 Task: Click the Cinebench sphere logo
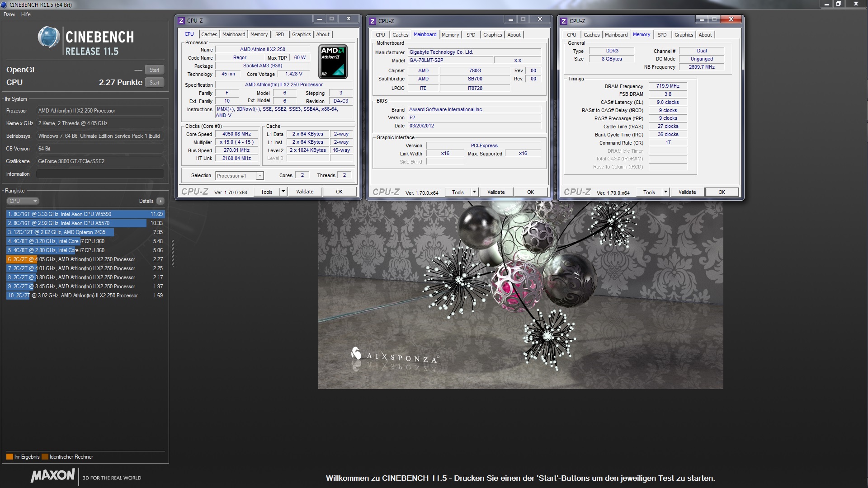tap(49, 37)
